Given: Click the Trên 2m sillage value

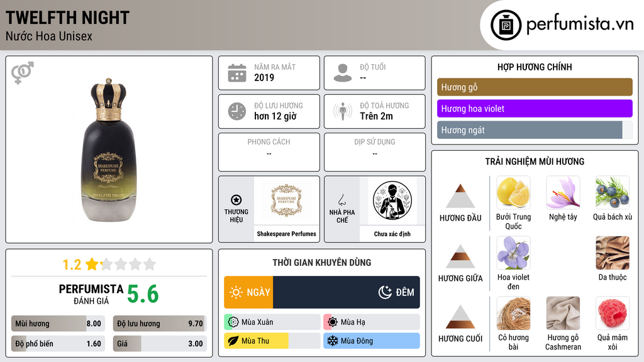Looking at the screenshot, I should [376, 116].
